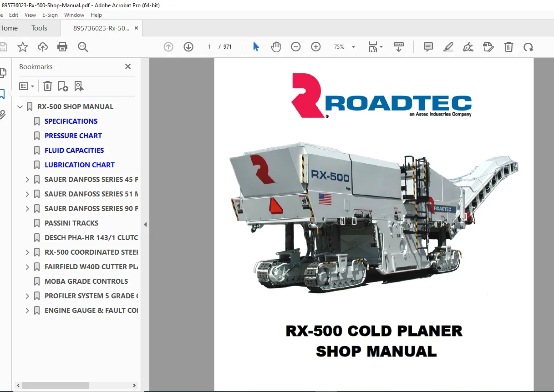Image resolution: width=554 pixels, height=392 pixels.
Task: Click the scrolling mode keyboard icon
Action: click(399, 47)
